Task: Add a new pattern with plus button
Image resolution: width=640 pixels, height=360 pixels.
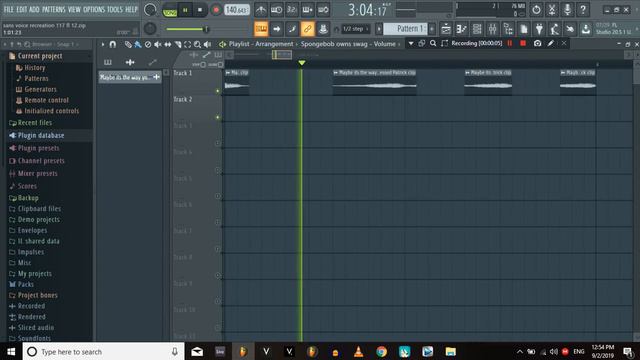Action: click(432, 29)
